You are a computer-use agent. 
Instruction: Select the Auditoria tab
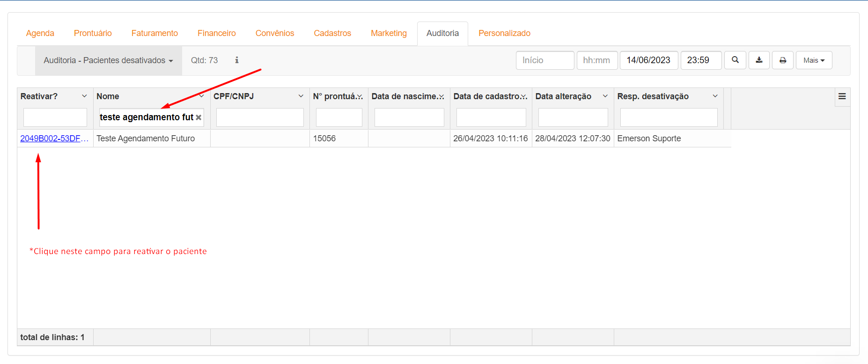click(x=442, y=33)
